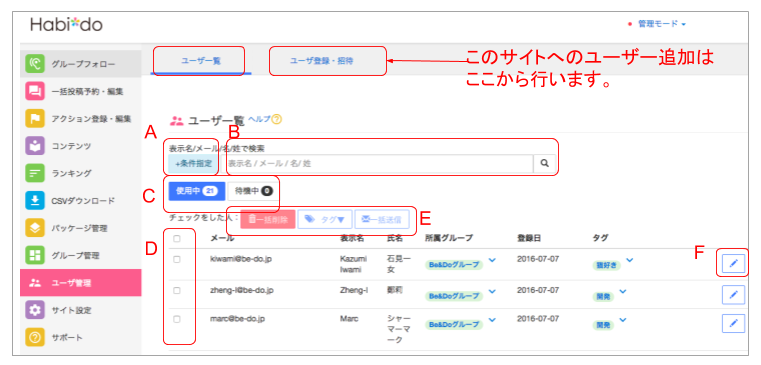Click the help question mark beside ヘルプ
Image resolution: width=761 pixels, height=365 pixels.
pos(277,119)
